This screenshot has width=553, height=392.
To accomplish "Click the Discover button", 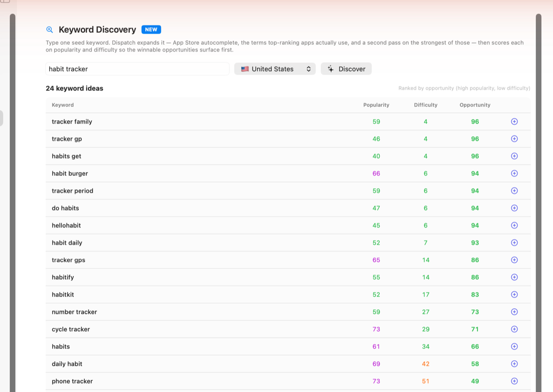I will [x=346, y=69].
